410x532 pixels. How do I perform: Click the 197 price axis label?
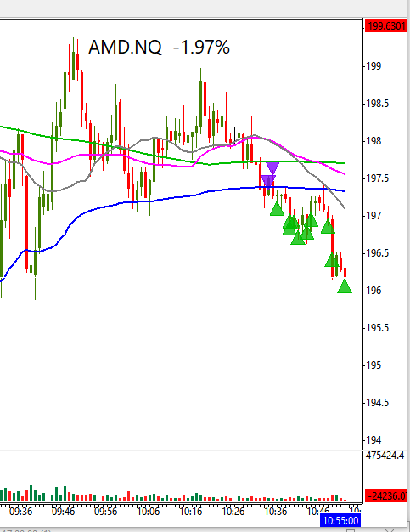point(373,216)
